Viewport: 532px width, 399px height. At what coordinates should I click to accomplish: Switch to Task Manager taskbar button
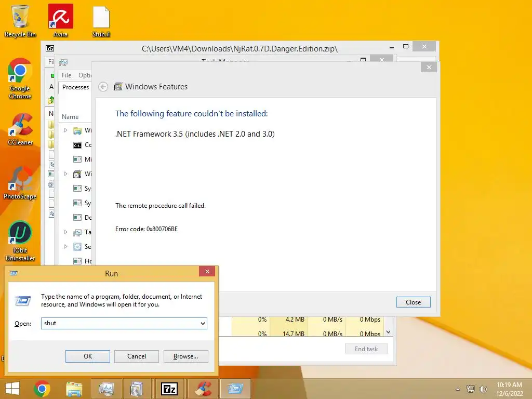[106, 389]
